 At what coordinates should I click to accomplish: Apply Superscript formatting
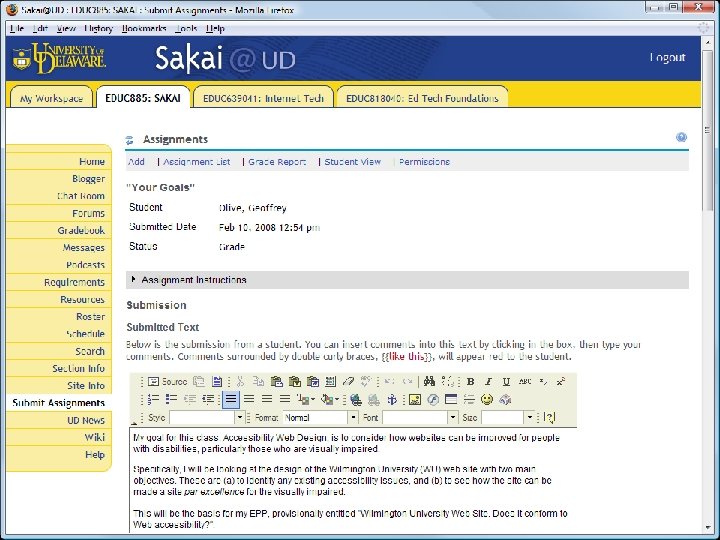pyautogui.click(x=561, y=382)
